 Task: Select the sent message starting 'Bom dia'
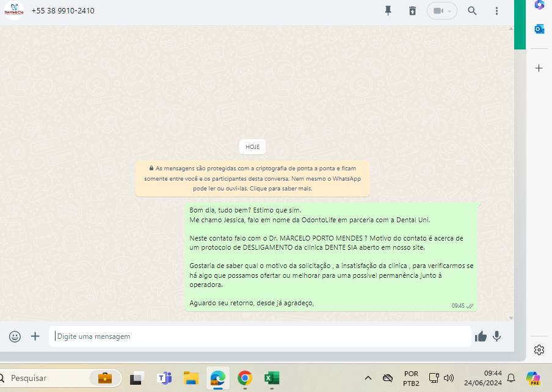coord(331,257)
